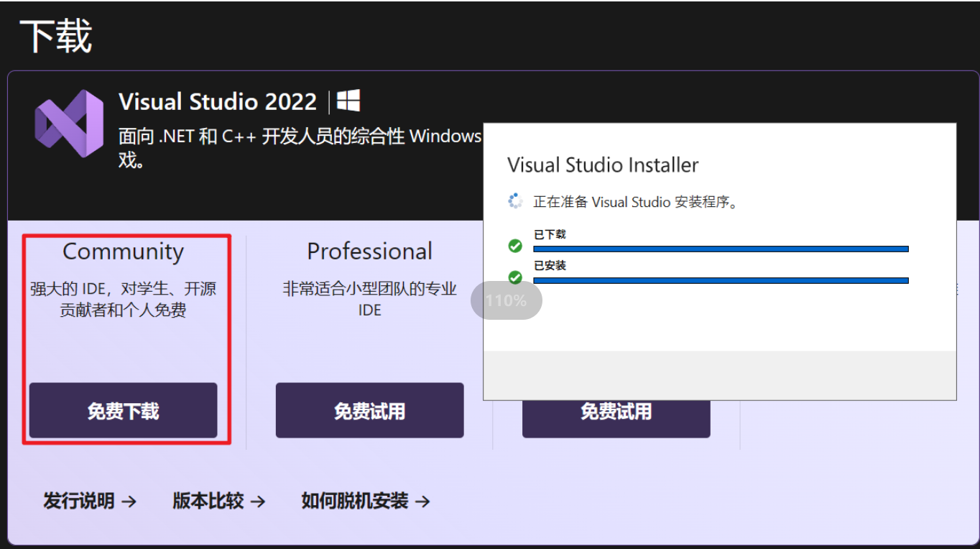
Task: Click the 已下载 label text
Action: pos(550,234)
